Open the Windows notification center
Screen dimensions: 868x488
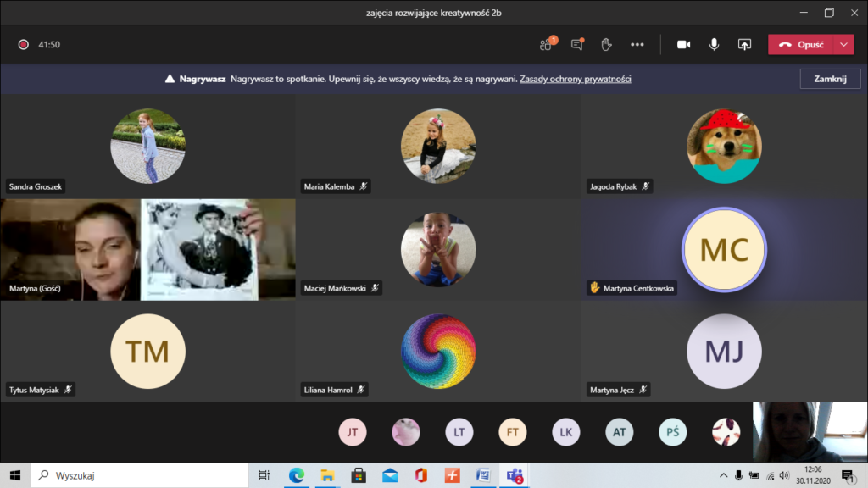(x=848, y=475)
